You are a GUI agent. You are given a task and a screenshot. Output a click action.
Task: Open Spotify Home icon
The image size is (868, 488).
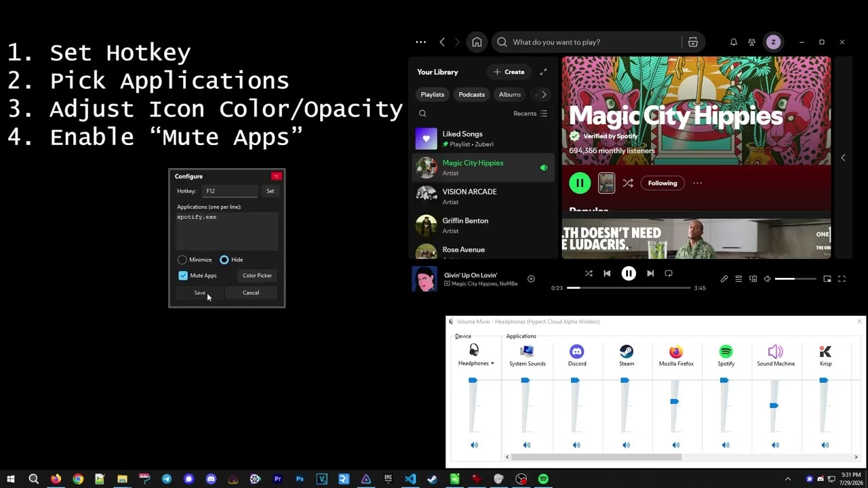pyautogui.click(x=477, y=42)
